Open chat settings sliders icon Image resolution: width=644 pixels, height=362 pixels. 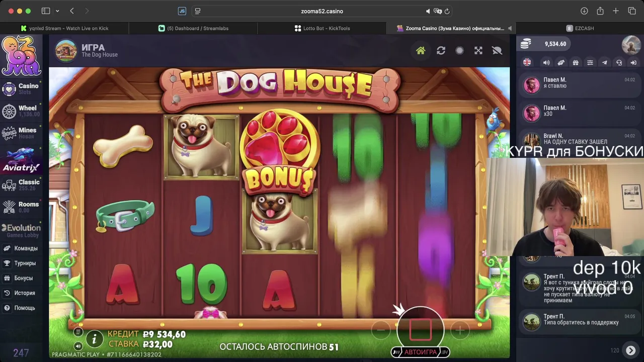(x=590, y=62)
